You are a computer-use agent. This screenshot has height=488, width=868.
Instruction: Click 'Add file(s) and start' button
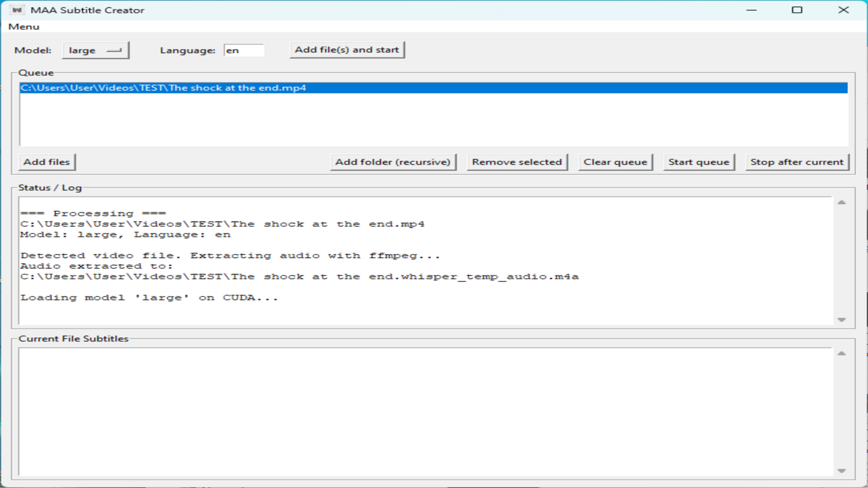[346, 50]
